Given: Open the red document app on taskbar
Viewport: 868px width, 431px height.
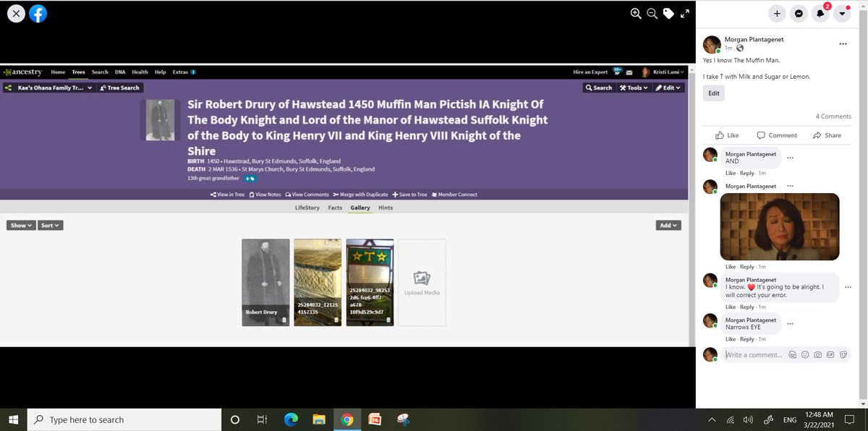Looking at the screenshot, I should click(x=375, y=419).
